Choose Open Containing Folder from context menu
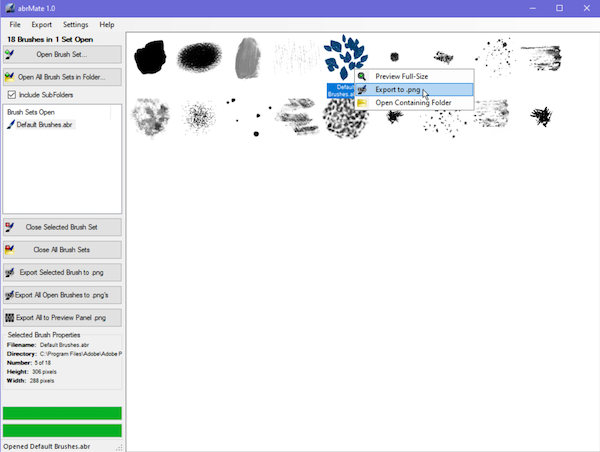600x452 pixels. 414,103
